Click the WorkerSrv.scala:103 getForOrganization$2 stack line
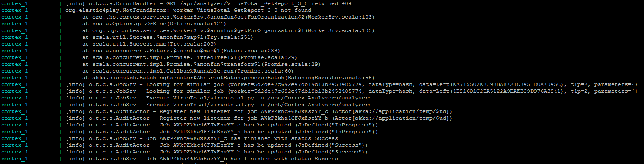 [228, 17]
